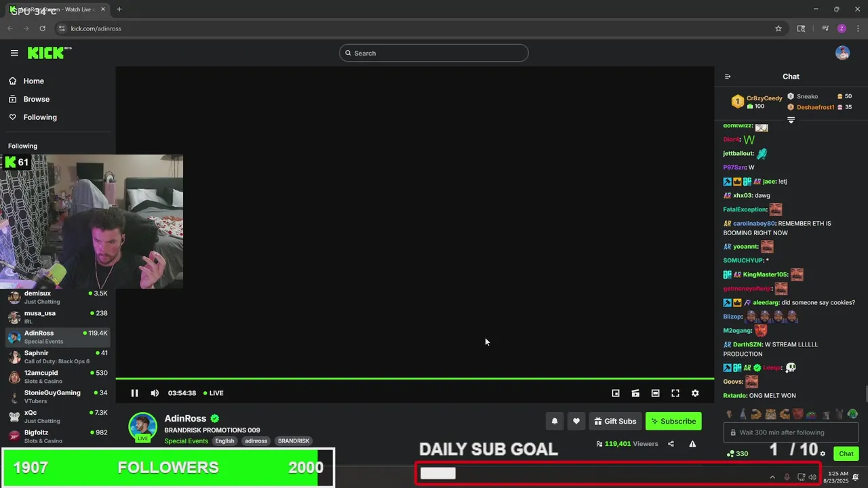Viewport: 868px width, 488px height.
Task: Open the StonieGuyGaming channel
Action: [x=58, y=396]
